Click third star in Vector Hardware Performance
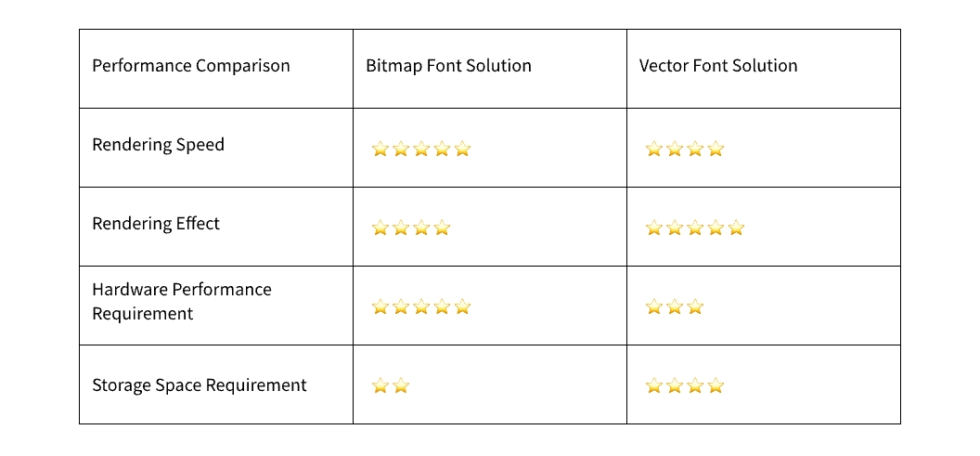 point(694,306)
